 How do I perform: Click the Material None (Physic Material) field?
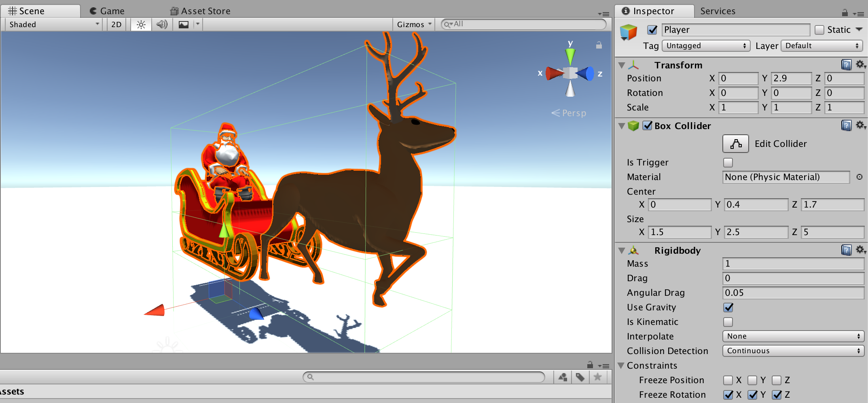coord(786,177)
